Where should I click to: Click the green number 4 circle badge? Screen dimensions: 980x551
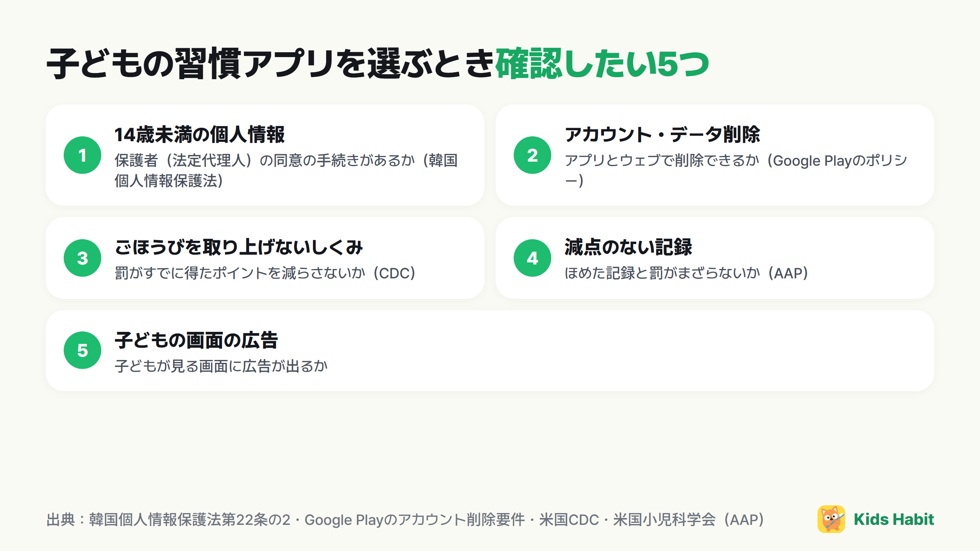tap(532, 258)
